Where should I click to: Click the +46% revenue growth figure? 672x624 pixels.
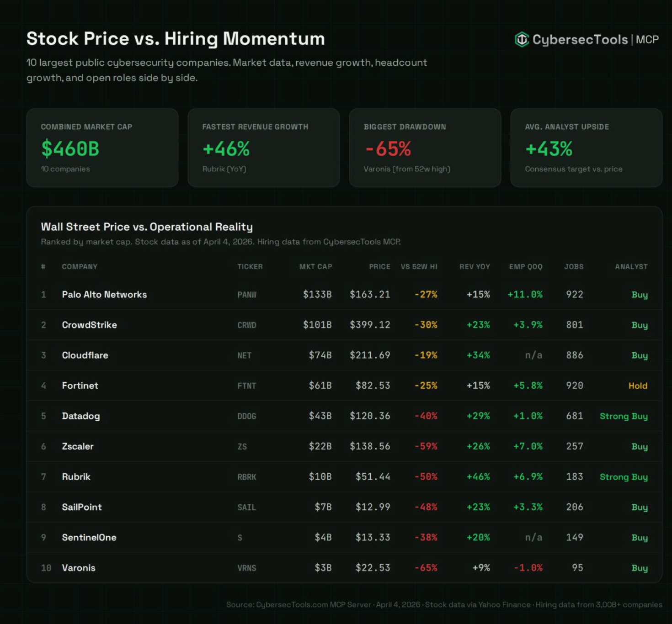[226, 148]
